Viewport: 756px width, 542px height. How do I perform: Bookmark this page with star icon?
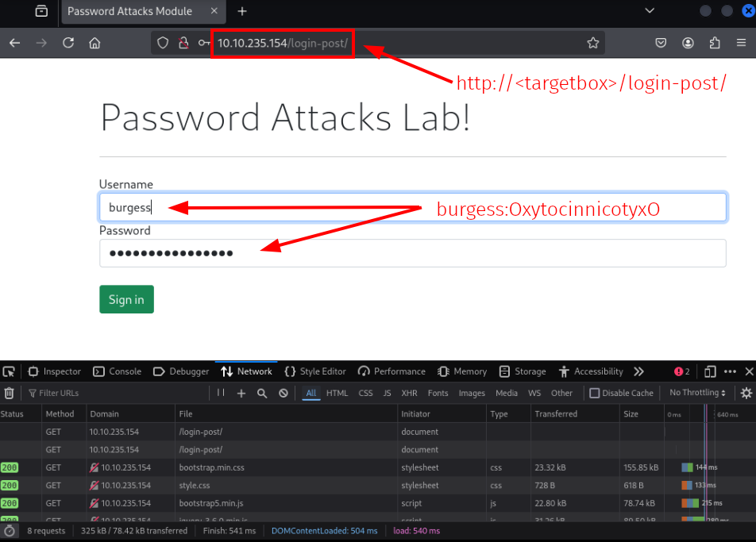592,43
